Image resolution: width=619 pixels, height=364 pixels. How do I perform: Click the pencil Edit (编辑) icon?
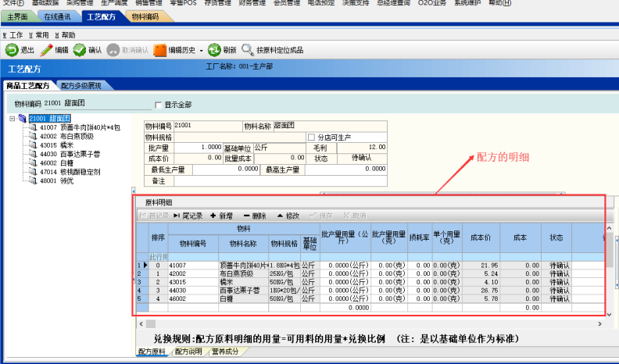46,50
